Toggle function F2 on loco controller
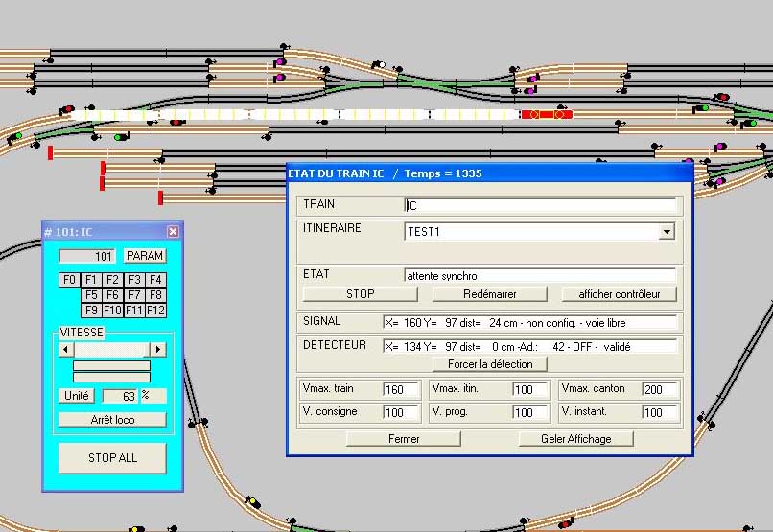Image resolution: width=773 pixels, height=532 pixels. (x=112, y=280)
